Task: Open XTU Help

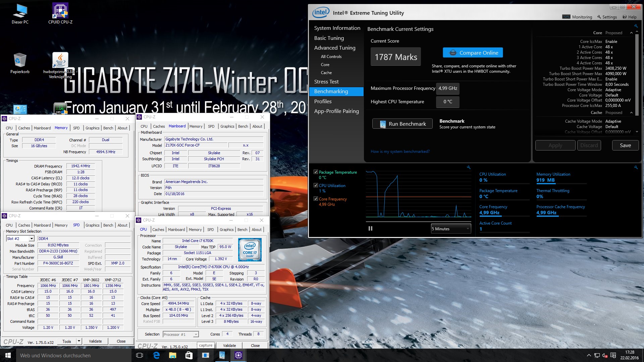Action: tap(630, 17)
